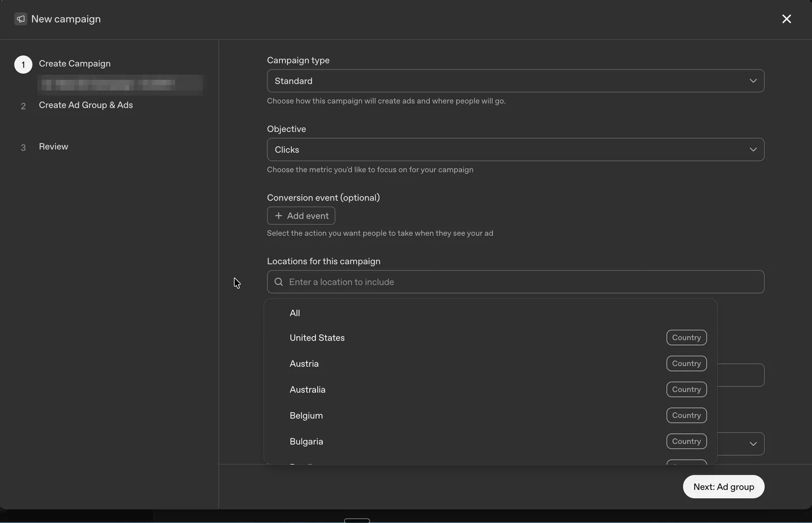Click the Country tag next to Bulgaria

pyautogui.click(x=686, y=441)
